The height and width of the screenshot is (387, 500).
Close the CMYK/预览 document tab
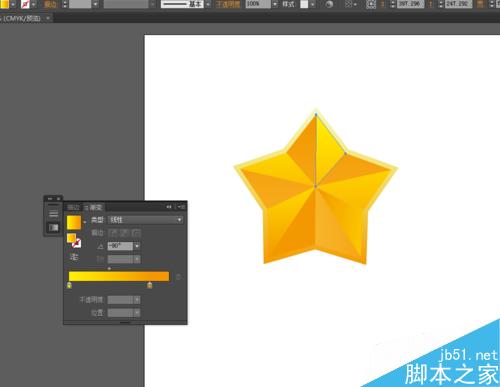coord(48,18)
